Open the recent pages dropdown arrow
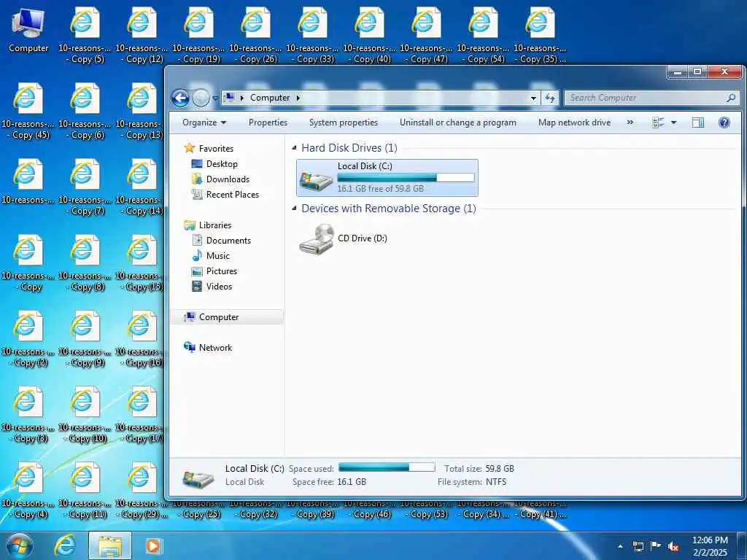 pos(215,98)
